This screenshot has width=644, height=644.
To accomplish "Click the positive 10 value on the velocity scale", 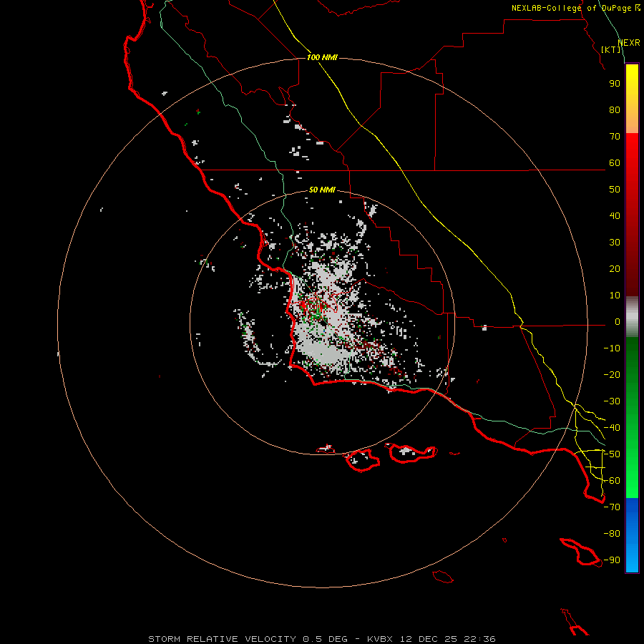I will [615, 296].
